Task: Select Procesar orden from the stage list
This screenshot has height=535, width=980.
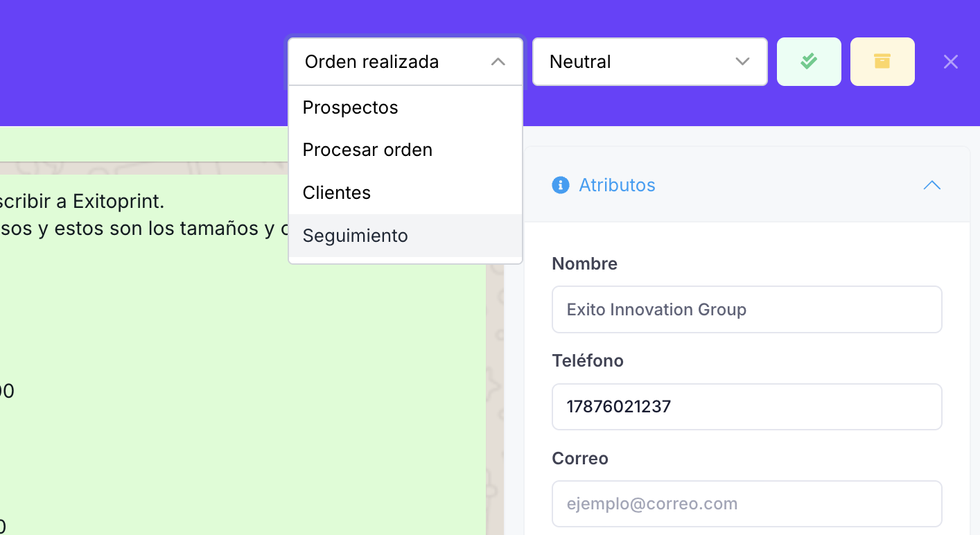Action: [x=367, y=150]
